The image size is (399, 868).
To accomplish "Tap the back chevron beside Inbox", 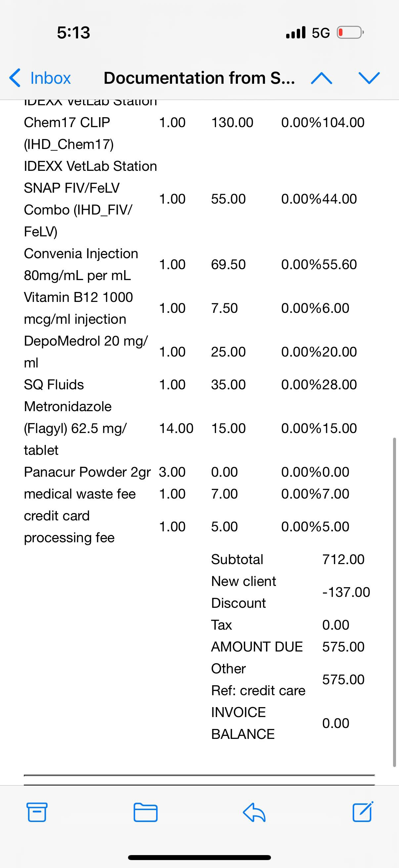I will [x=15, y=78].
